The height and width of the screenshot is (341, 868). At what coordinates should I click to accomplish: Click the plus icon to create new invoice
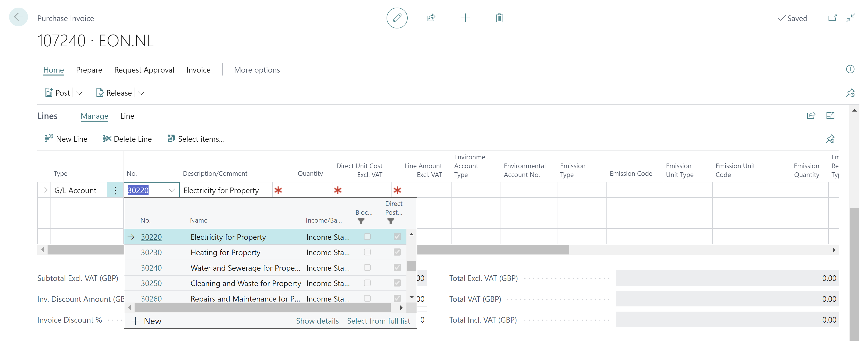tap(465, 18)
